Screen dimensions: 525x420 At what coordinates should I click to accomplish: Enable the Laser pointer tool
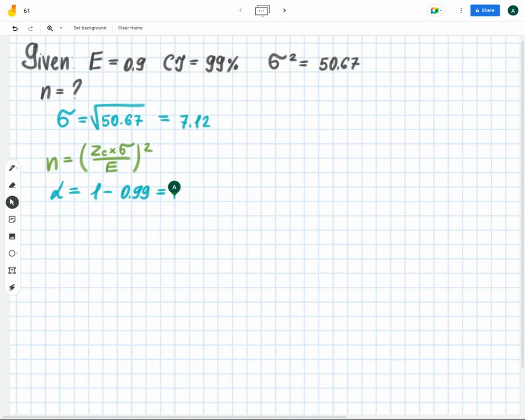(12, 287)
